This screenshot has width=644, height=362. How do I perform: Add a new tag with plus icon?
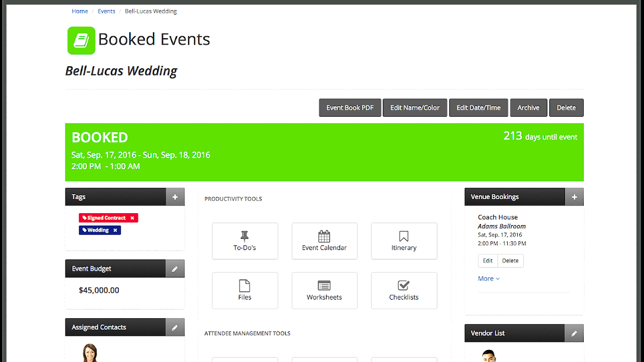[x=175, y=197]
